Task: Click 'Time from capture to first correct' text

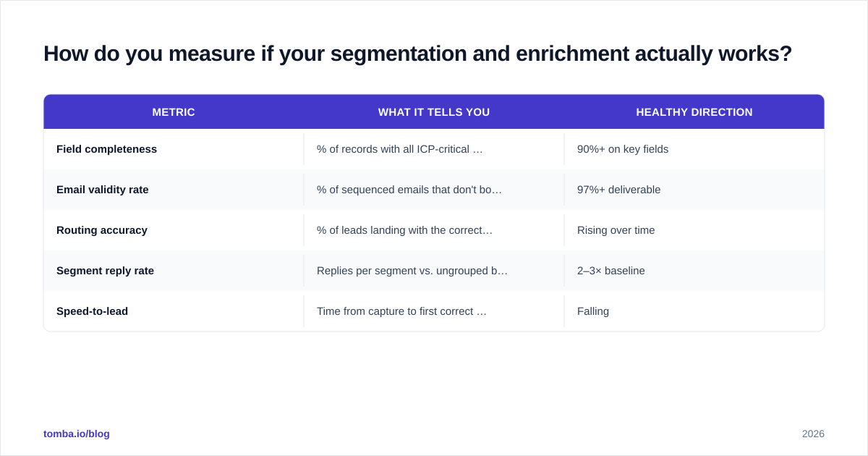Action: pyautogui.click(x=401, y=311)
